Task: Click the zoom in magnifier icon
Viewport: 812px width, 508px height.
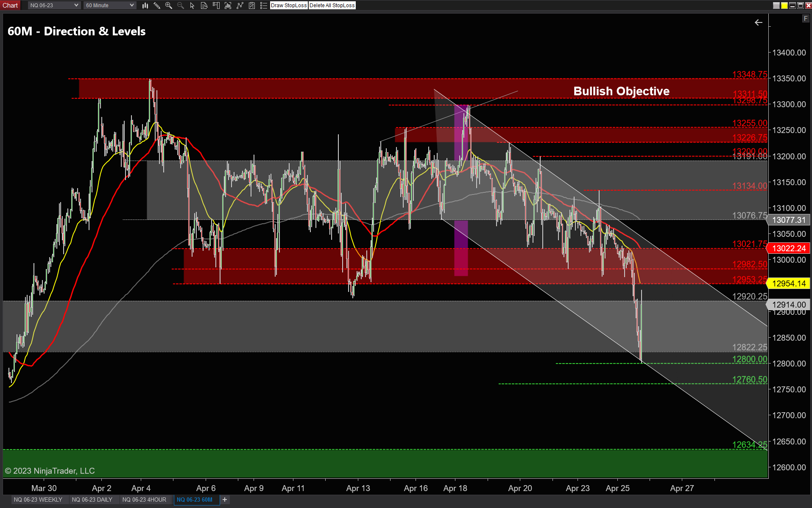Action: pos(169,6)
